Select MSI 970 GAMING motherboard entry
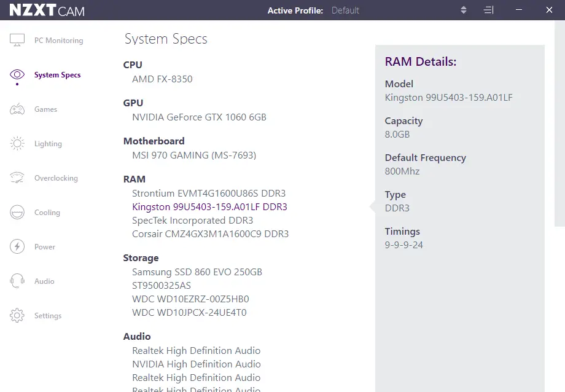Image resolution: width=565 pixels, height=392 pixels. tap(194, 155)
